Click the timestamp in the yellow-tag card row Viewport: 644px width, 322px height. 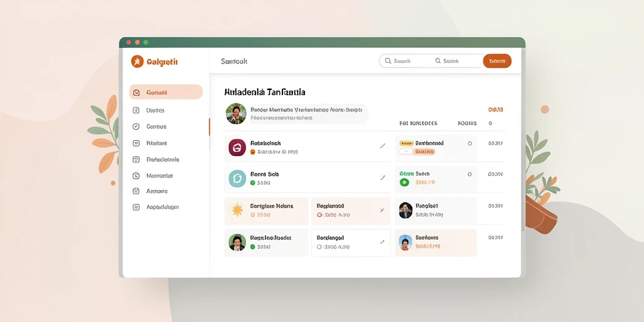496,143
